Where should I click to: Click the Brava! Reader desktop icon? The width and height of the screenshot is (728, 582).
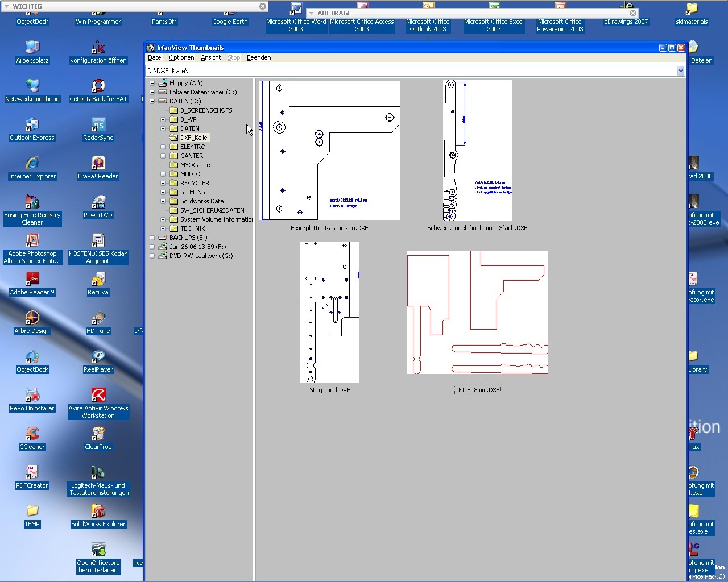click(98, 164)
